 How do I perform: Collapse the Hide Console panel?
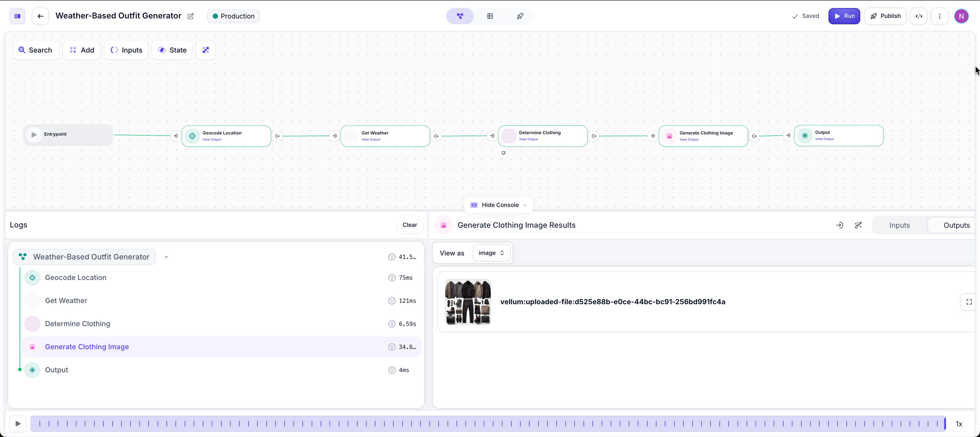point(498,205)
